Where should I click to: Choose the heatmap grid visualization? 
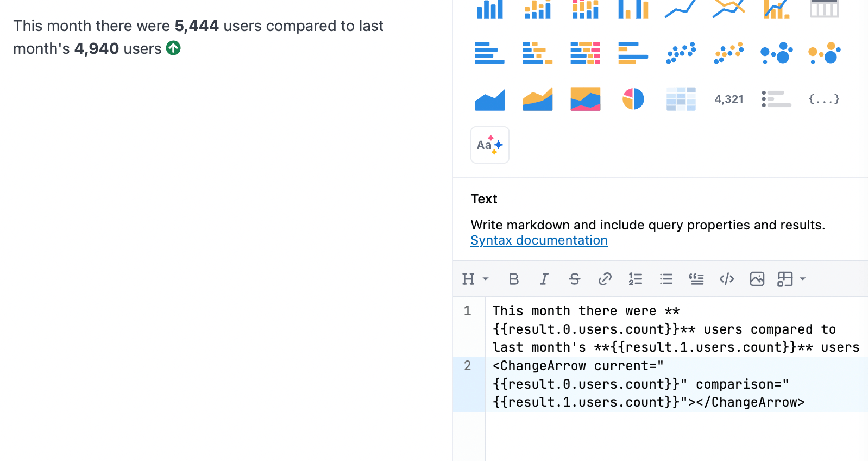[681, 99]
